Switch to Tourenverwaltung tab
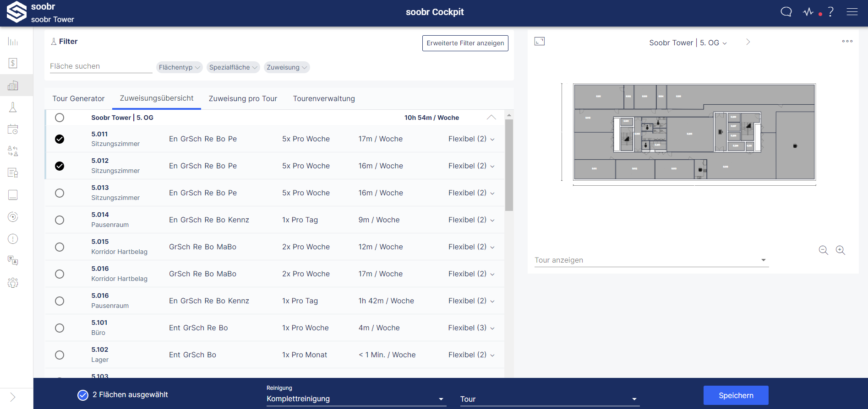This screenshot has width=868, height=409. (324, 98)
